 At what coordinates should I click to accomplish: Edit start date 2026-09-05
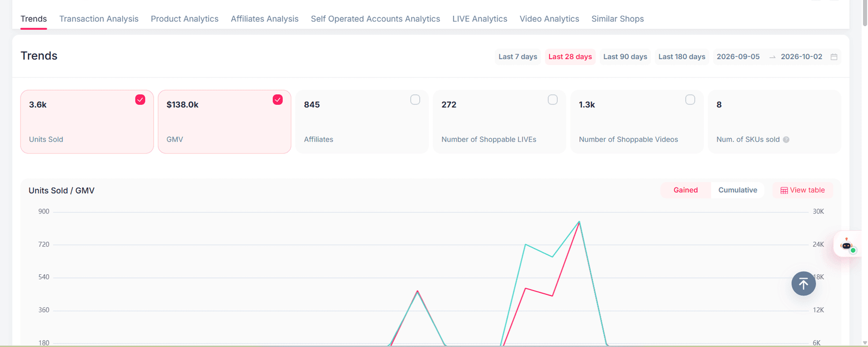tap(738, 56)
